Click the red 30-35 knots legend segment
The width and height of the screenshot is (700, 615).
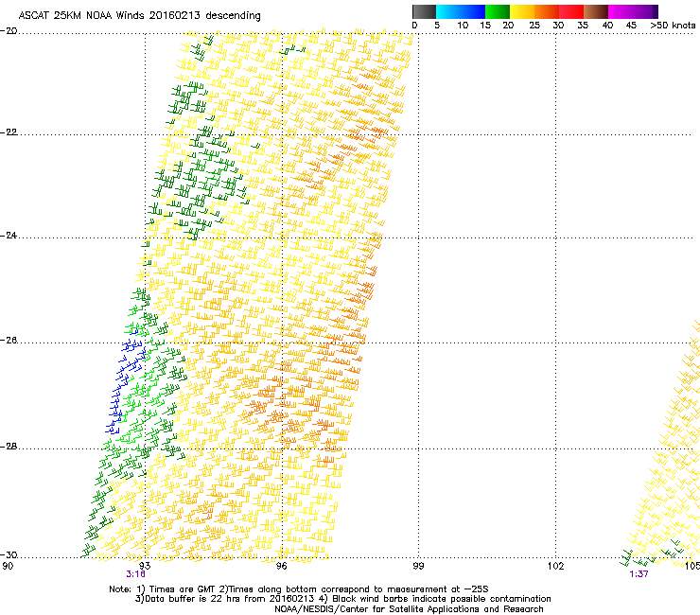[x=571, y=11]
